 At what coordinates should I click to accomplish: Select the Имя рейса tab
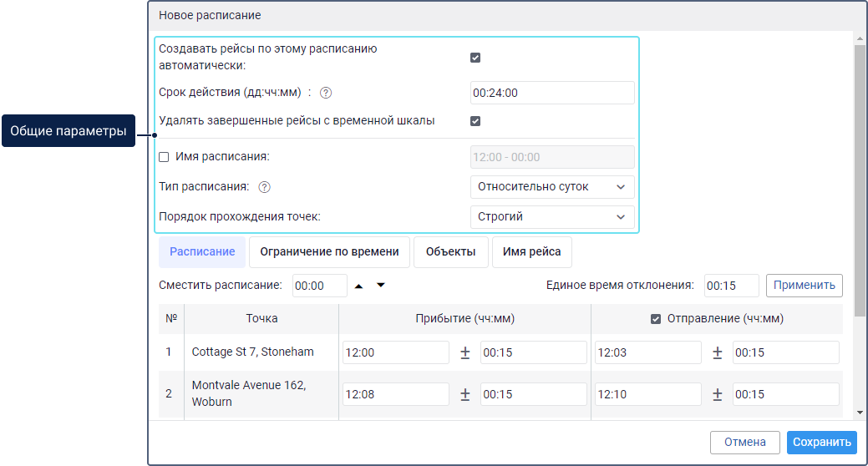pos(532,251)
